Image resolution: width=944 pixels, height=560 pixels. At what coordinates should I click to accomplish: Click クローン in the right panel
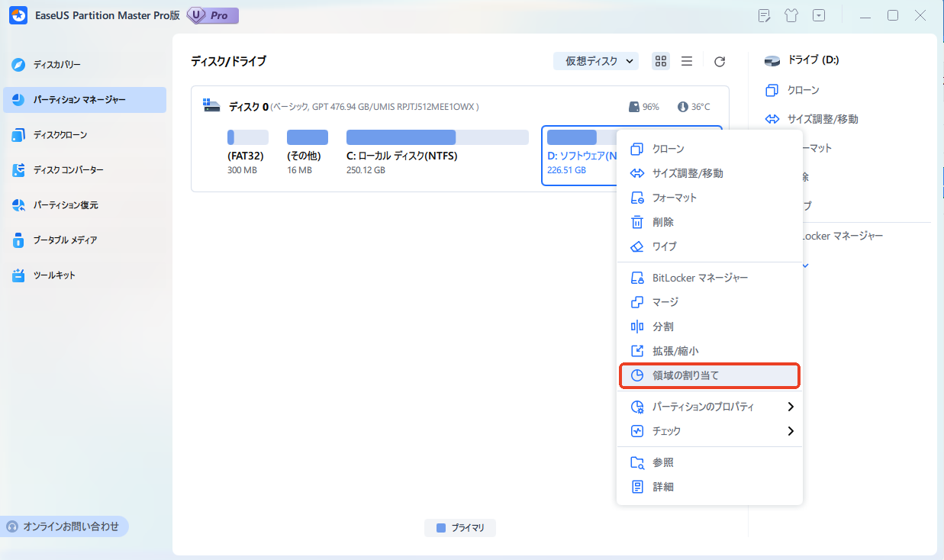pos(803,91)
